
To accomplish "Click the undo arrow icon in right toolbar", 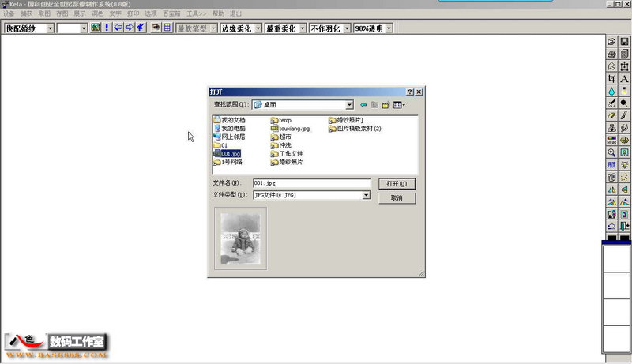I will click(x=611, y=227).
